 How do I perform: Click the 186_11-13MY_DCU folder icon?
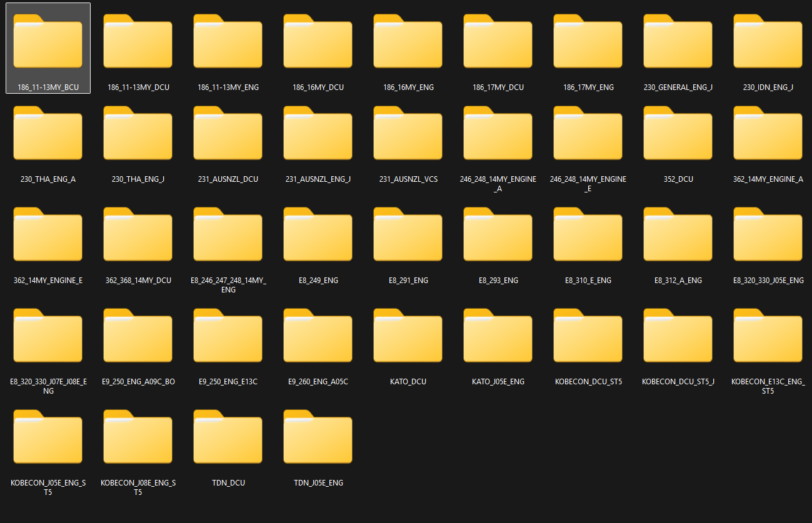coord(138,41)
